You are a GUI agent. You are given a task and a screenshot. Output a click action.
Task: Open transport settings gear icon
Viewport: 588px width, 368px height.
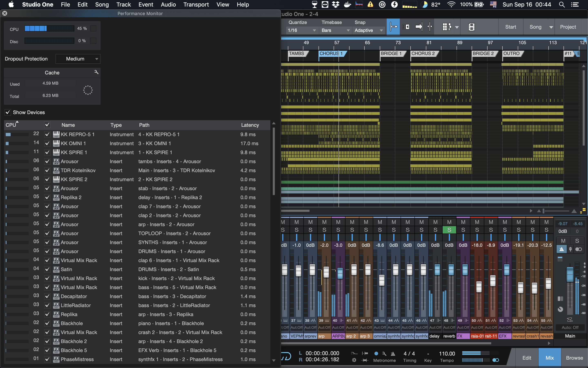coord(354,360)
